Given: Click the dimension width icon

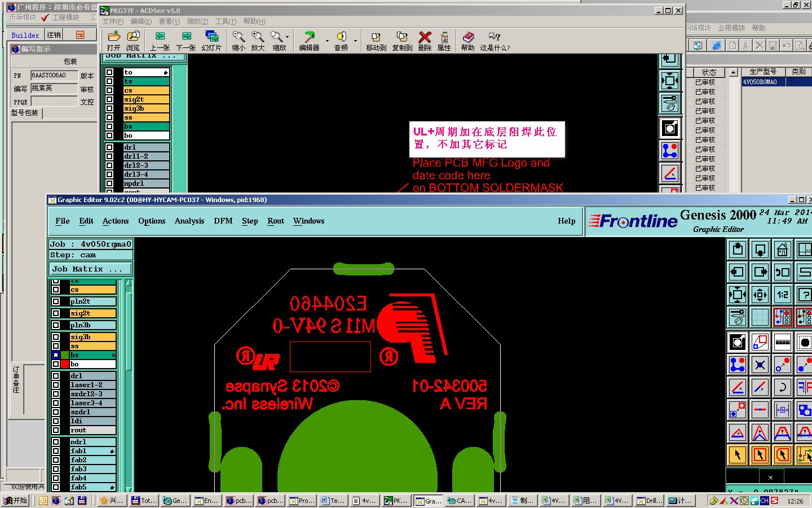Looking at the screenshot, I should point(783,410).
